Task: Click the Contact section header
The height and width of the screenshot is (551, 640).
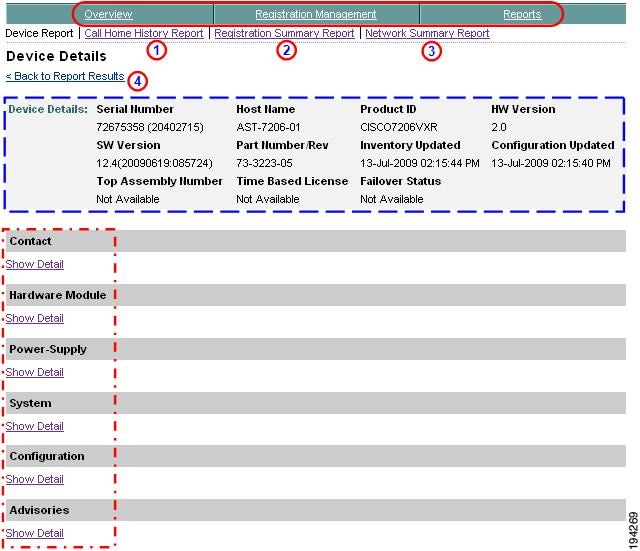Action: coord(316,241)
